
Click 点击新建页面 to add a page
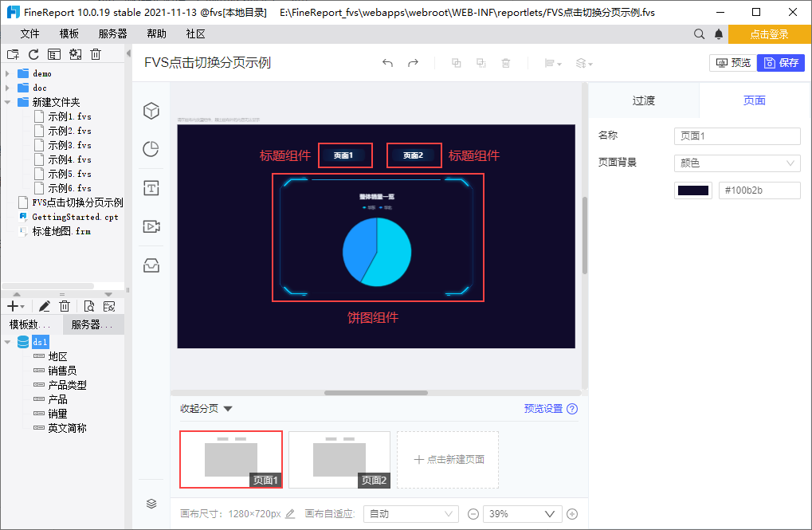[448, 460]
